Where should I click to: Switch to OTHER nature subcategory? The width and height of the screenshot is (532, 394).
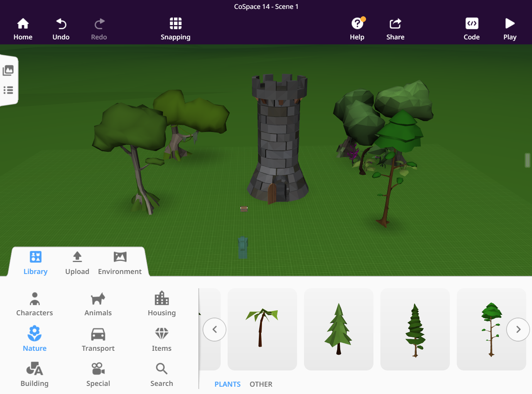click(261, 384)
